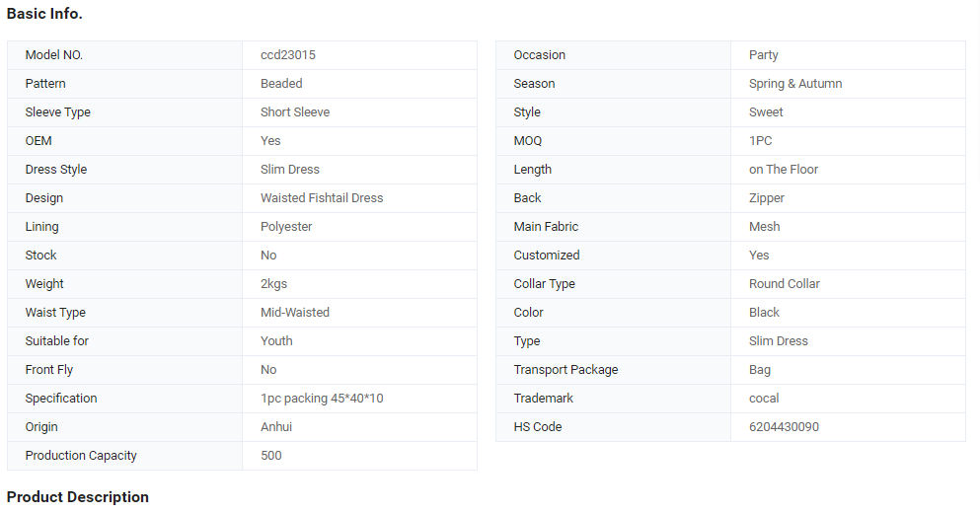Select the Basic Info. heading
Viewport: 980px width, 513px height.
[x=44, y=14]
